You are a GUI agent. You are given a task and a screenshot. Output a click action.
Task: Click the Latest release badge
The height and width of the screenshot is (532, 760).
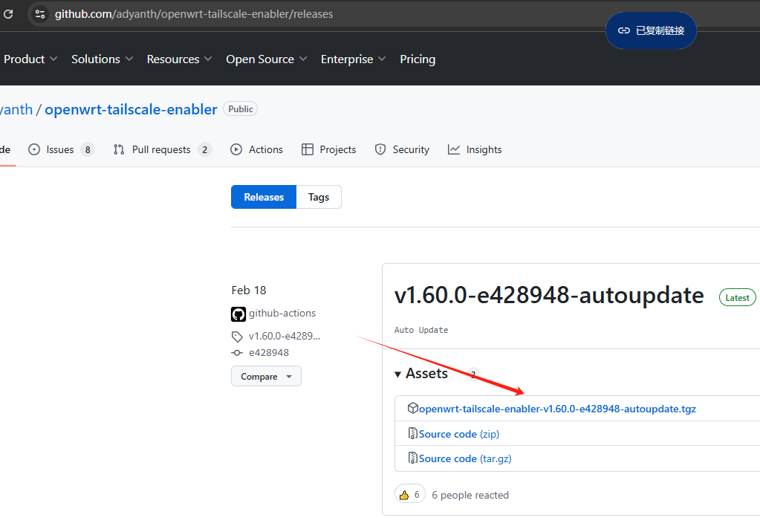point(737,298)
